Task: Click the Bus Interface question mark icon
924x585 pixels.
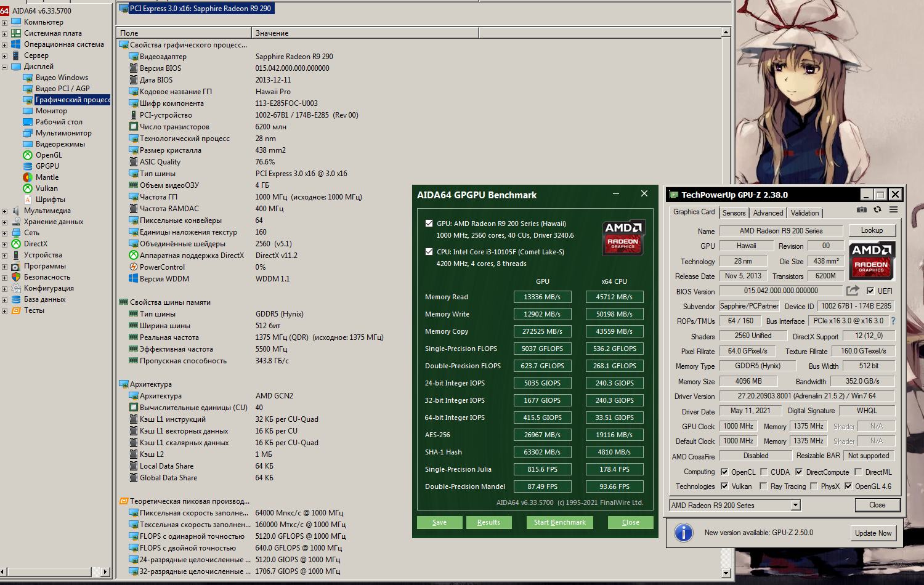Action: coord(893,321)
